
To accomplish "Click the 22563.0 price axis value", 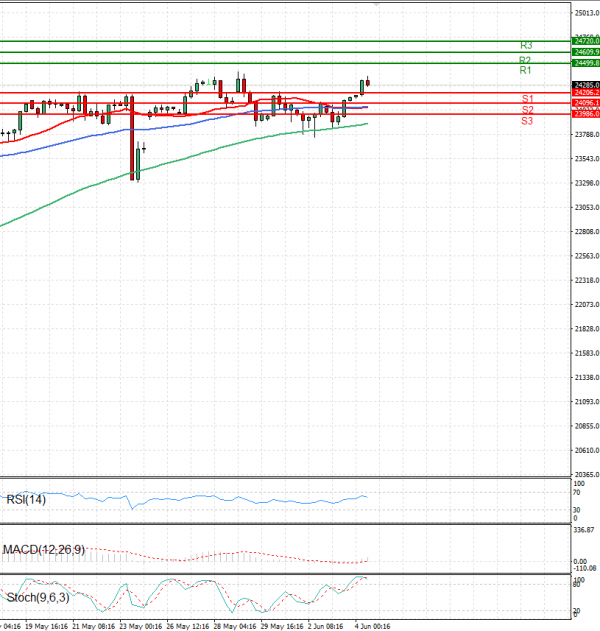I will tap(587, 256).
